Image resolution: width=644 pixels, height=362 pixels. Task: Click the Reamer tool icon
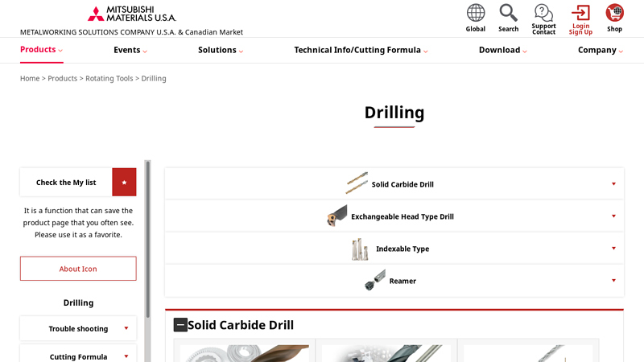tap(375, 280)
